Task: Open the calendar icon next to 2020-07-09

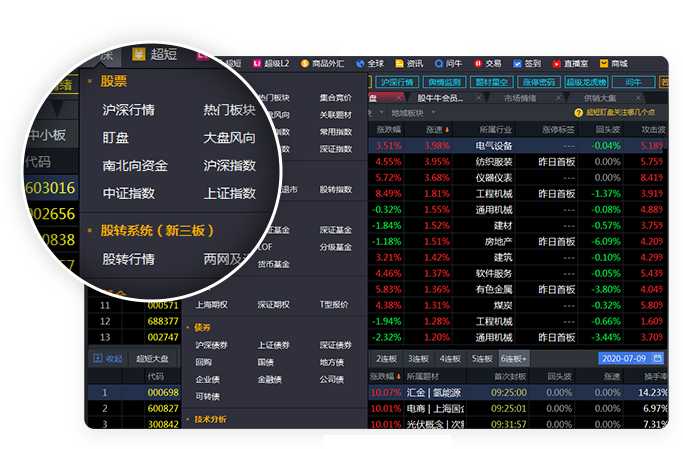Action: click(x=658, y=358)
